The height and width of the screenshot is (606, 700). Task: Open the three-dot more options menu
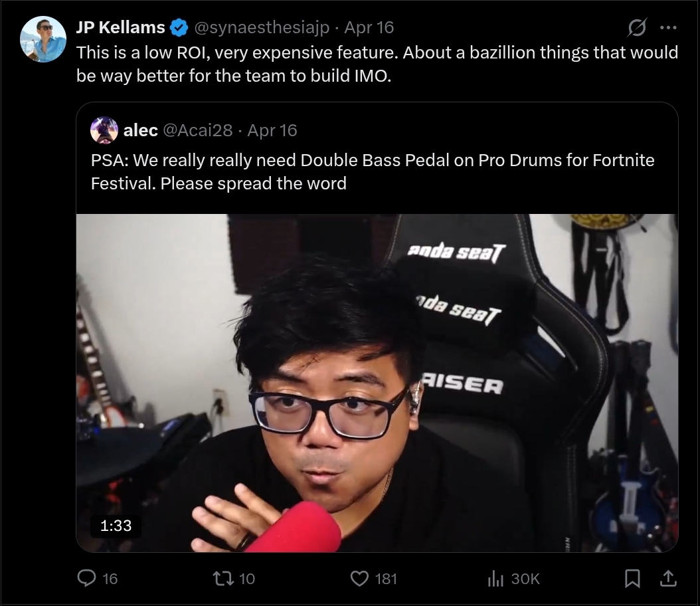[668, 28]
